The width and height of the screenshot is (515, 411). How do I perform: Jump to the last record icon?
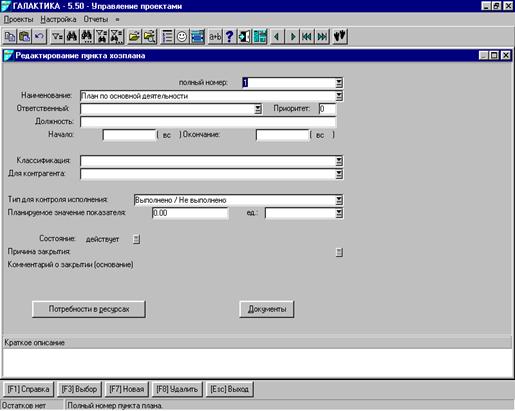(x=322, y=36)
